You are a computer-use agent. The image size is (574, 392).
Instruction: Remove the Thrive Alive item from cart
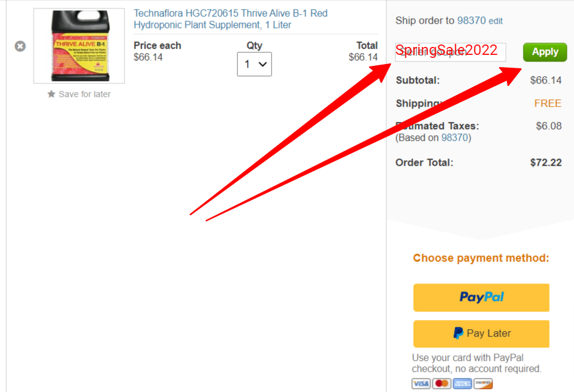(20, 46)
